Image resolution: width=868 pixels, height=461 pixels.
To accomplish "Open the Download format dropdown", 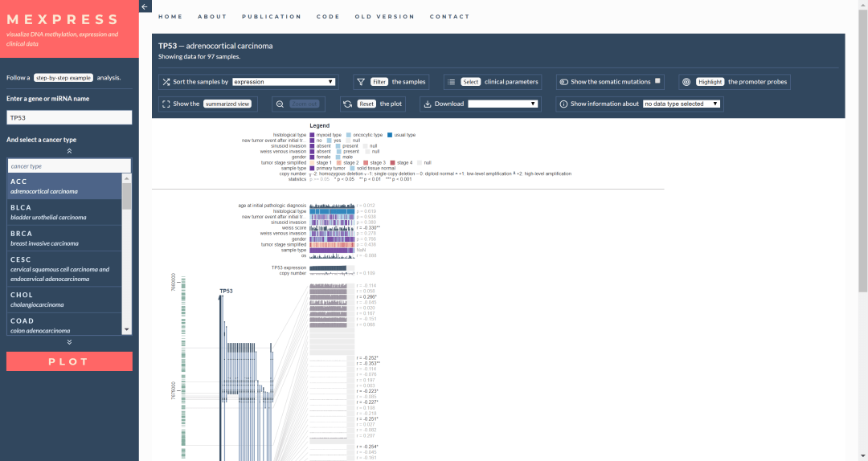I will (502, 104).
